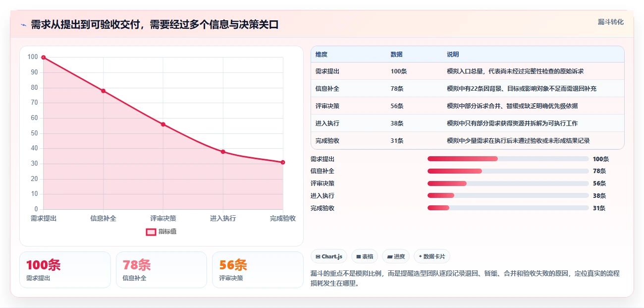Click the 数据 table column header
Image resolution: width=644 pixels, height=308 pixels.
point(396,55)
